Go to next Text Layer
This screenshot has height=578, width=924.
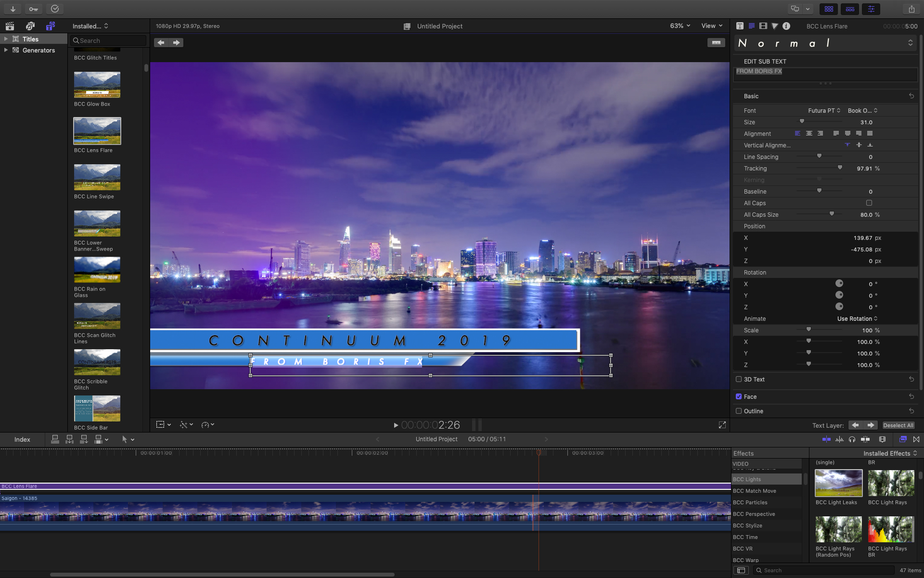870,425
